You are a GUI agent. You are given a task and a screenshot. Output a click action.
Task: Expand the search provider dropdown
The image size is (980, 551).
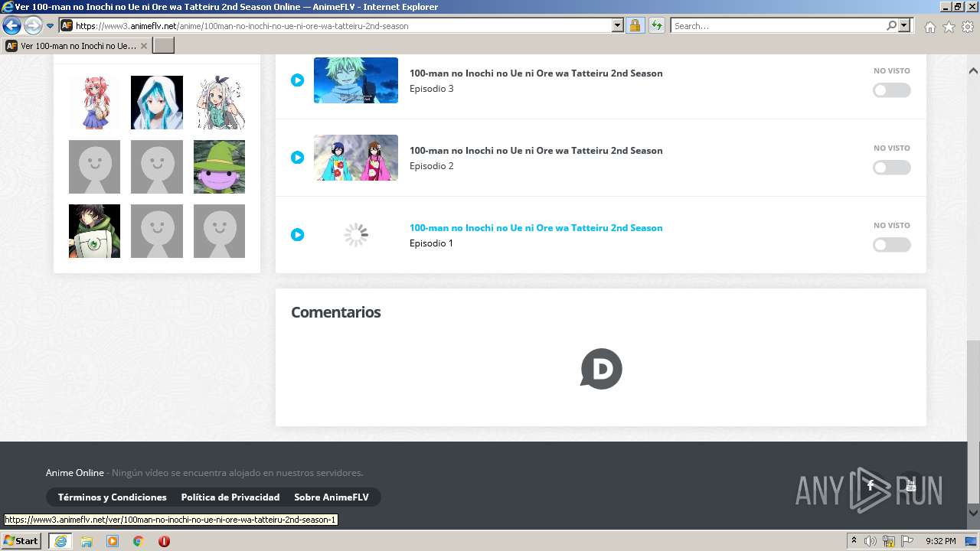tap(904, 25)
